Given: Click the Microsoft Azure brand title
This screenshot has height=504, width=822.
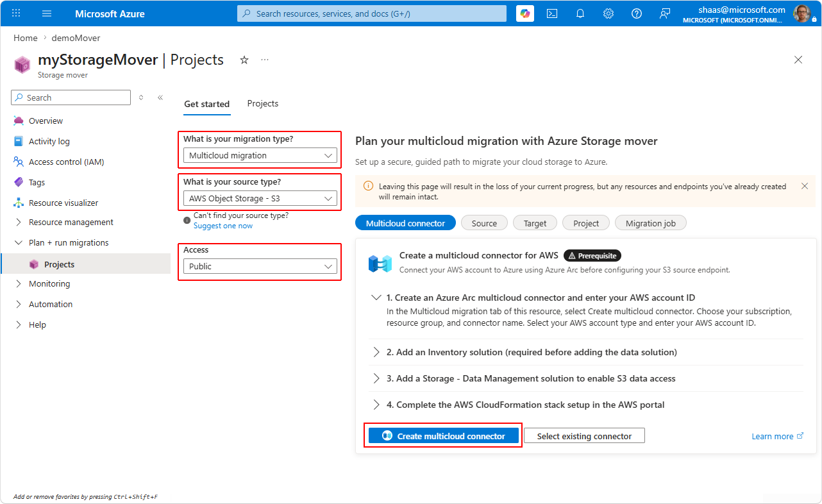Looking at the screenshot, I should (110, 13).
